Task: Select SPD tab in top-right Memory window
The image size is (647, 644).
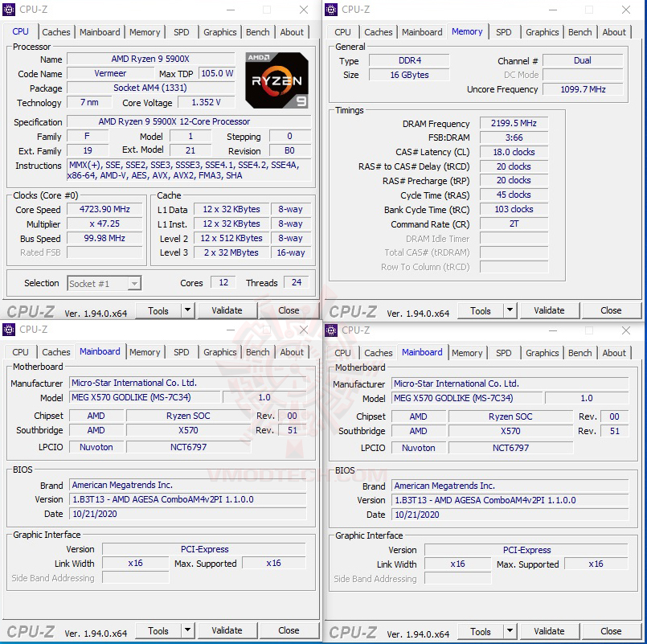Action: click(503, 32)
